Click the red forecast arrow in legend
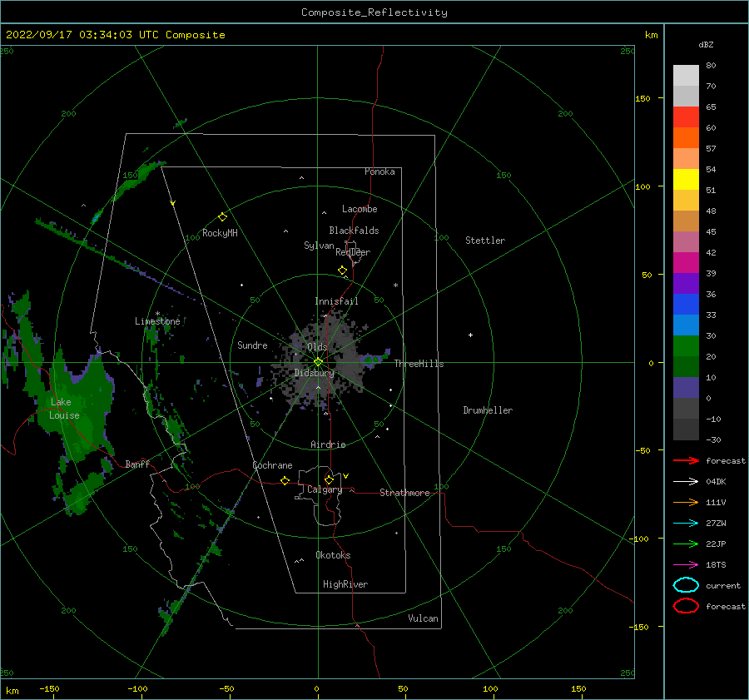The width and height of the screenshot is (749, 700). pyautogui.click(x=686, y=460)
